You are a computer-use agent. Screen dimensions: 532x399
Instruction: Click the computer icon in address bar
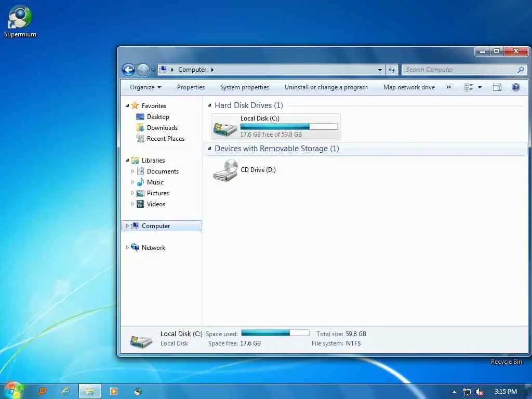click(x=163, y=69)
